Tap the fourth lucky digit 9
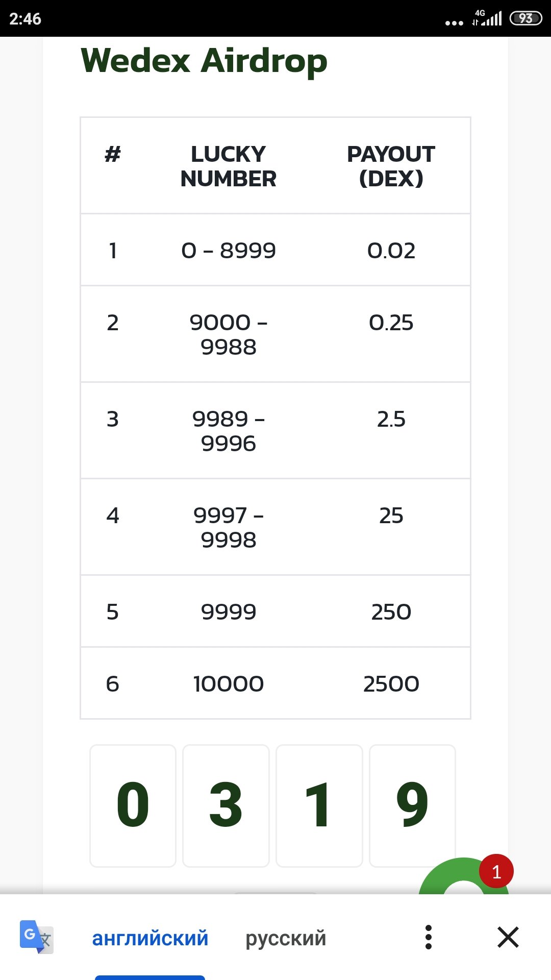The height and width of the screenshot is (980, 551). pos(412,805)
